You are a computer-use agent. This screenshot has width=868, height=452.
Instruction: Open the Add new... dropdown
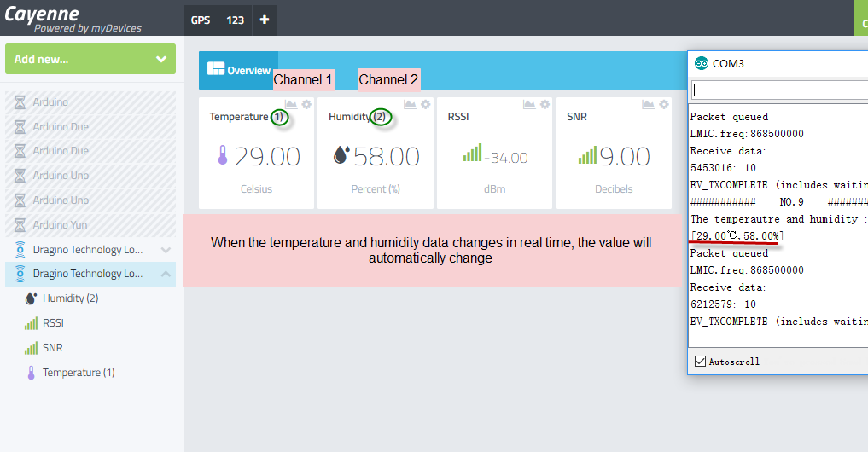point(90,59)
